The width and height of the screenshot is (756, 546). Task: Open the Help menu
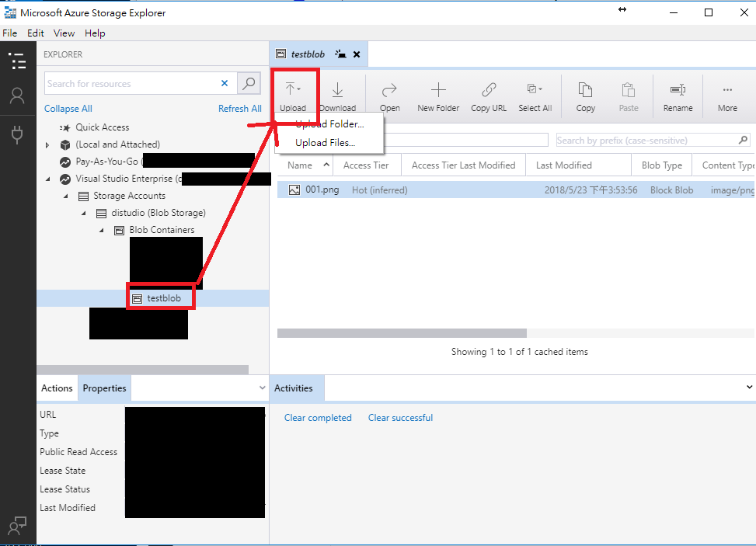(x=95, y=33)
